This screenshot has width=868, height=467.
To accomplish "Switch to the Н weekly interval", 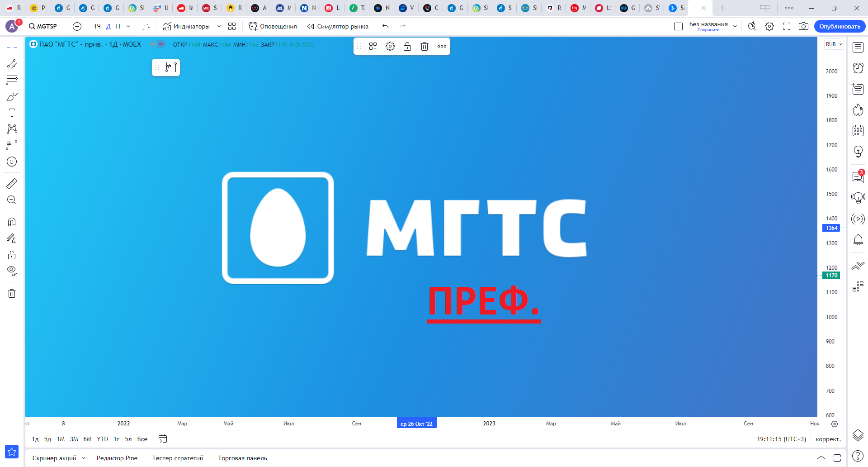I will pos(118,26).
